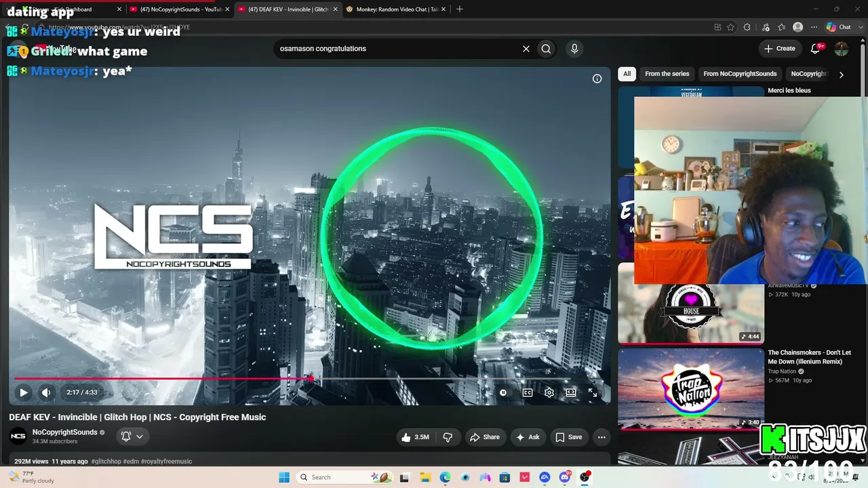This screenshot has width=868, height=488.
Task: Share this video
Action: click(485, 437)
